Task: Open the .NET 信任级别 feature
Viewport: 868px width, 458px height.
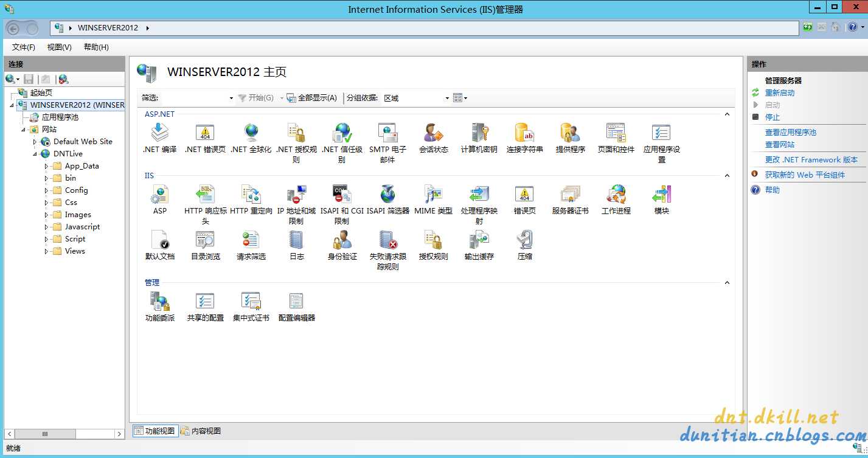Action: [342, 143]
